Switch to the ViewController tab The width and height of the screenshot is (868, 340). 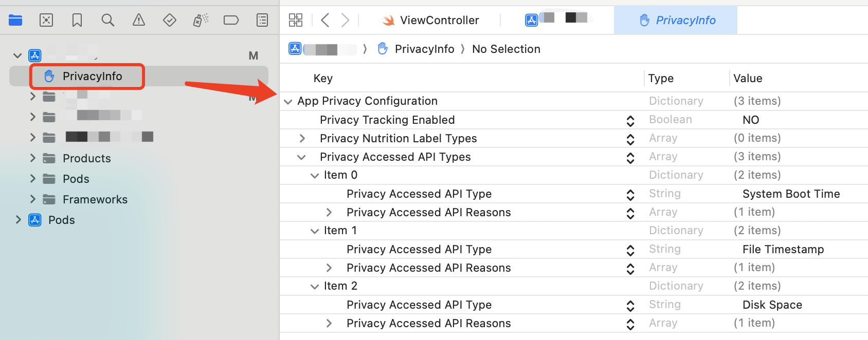tap(431, 21)
